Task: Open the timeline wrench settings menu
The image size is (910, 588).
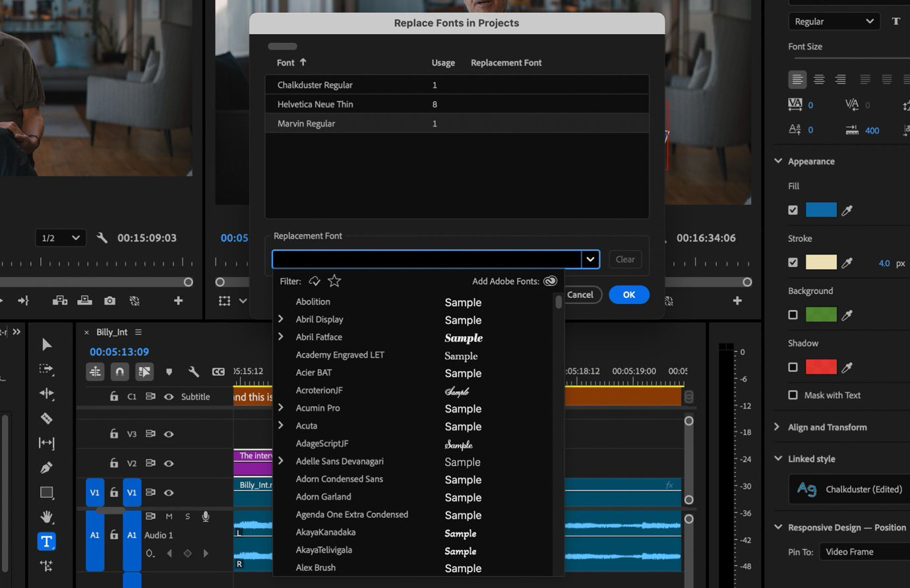Action: coord(194,372)
